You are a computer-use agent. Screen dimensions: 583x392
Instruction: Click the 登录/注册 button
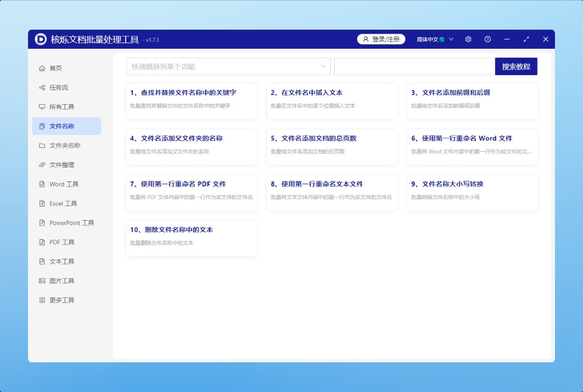[381, 39]
